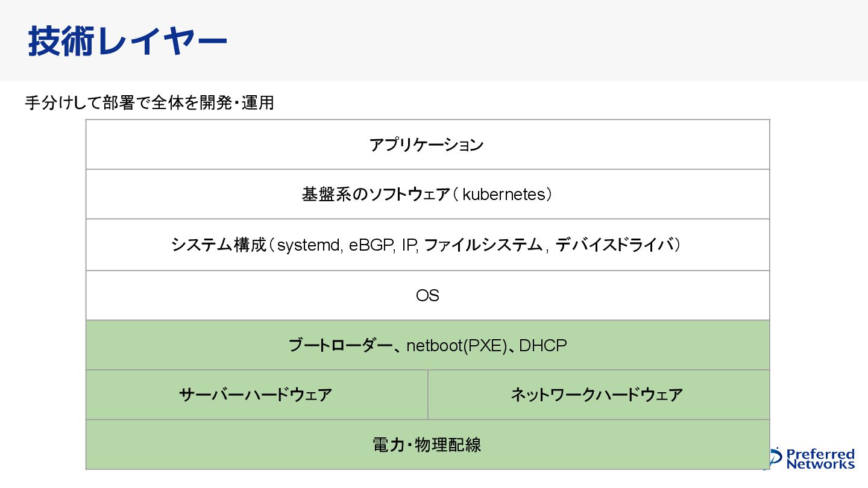868x488 pixels.
Task: Click the 基盤系のソフトウェア text
Action: tap(376, 195)
